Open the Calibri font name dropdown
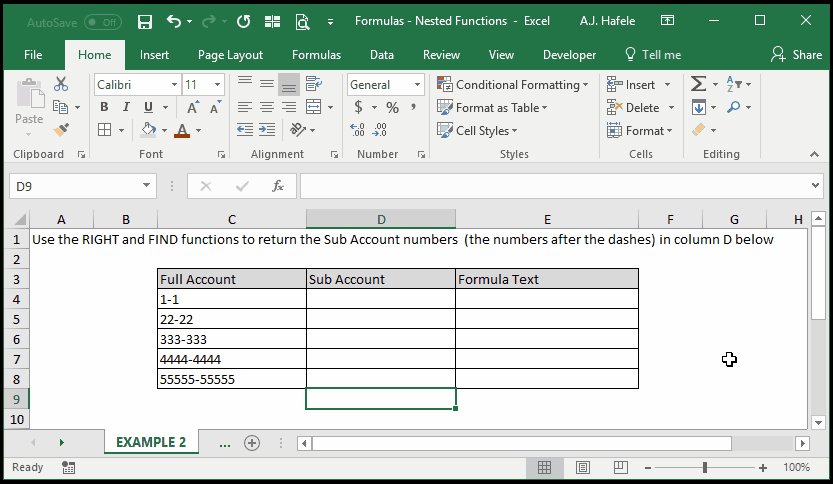The image size is (833, 484). (x=174, y=84)
